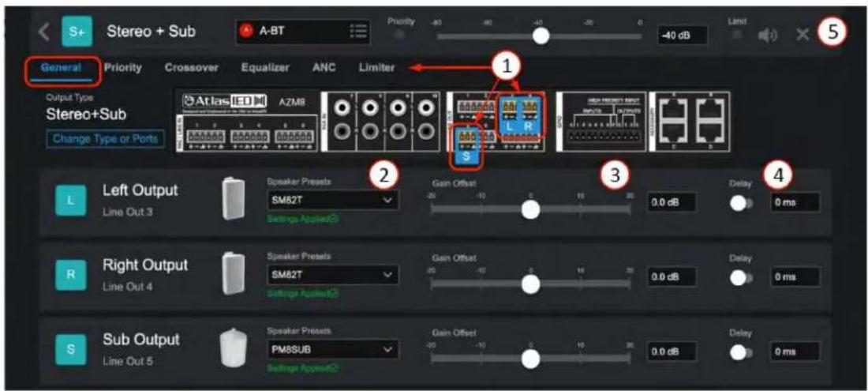Open the Limiter tab
The image size is (868, 391).
click(376, 68)
